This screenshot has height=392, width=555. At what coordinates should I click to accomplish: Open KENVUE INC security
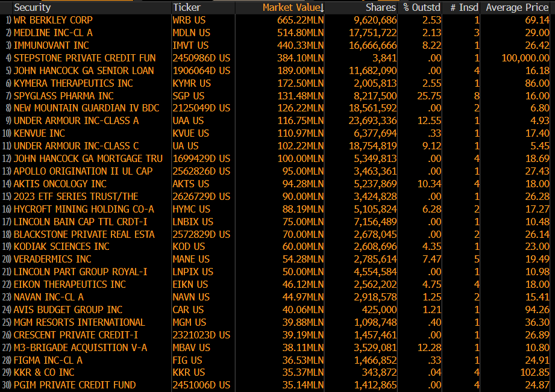point(39,134)
